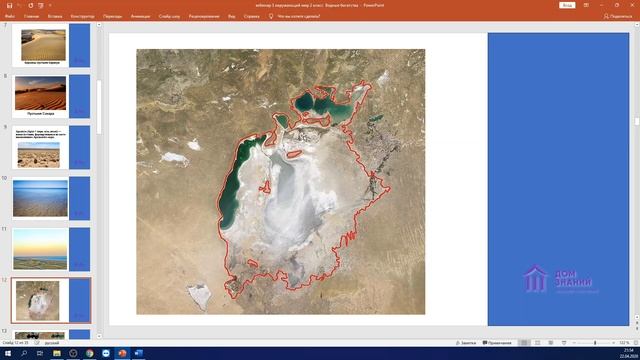Open the Файл menu
The width and height of the screenshot is (640, 360).
coord(10,16)
